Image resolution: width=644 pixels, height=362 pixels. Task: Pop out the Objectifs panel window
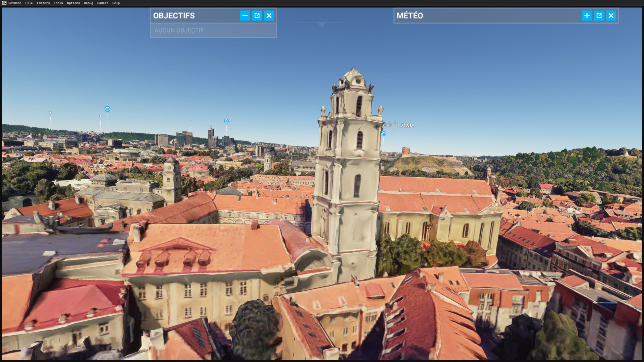tap(257, 15)
